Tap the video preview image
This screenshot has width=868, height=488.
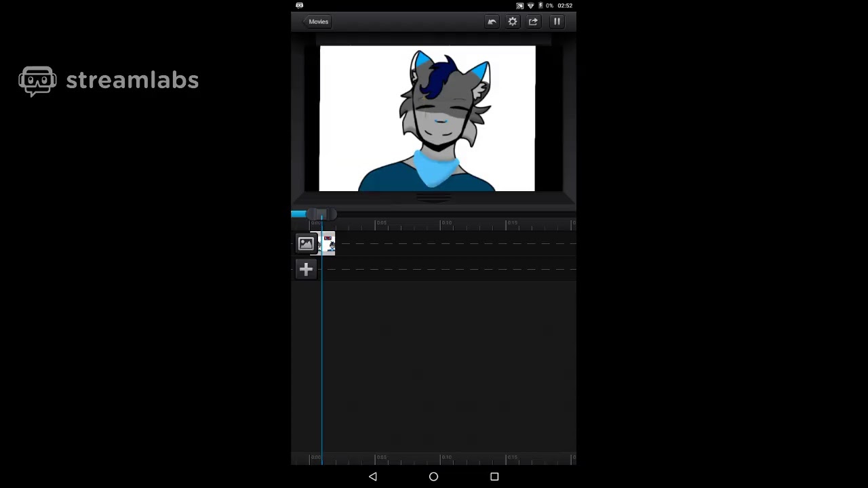(427, 119)
